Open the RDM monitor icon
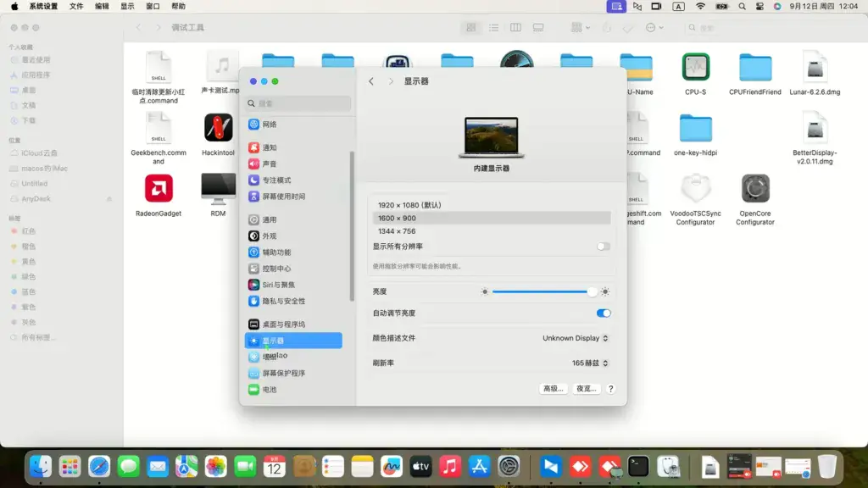The width and height of the screenshot is (868, 488). tap(218, 189)
